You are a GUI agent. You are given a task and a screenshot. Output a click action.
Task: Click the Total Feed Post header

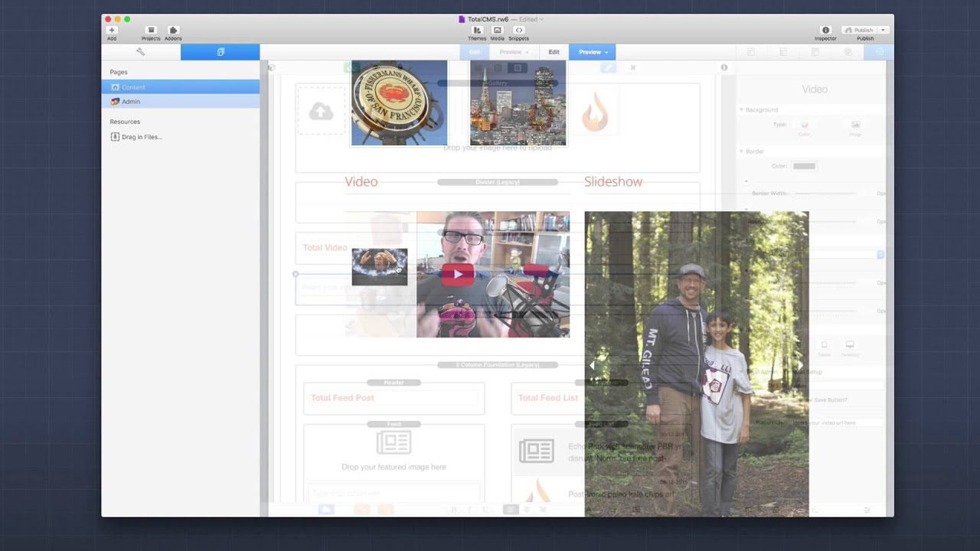(342, 398)
